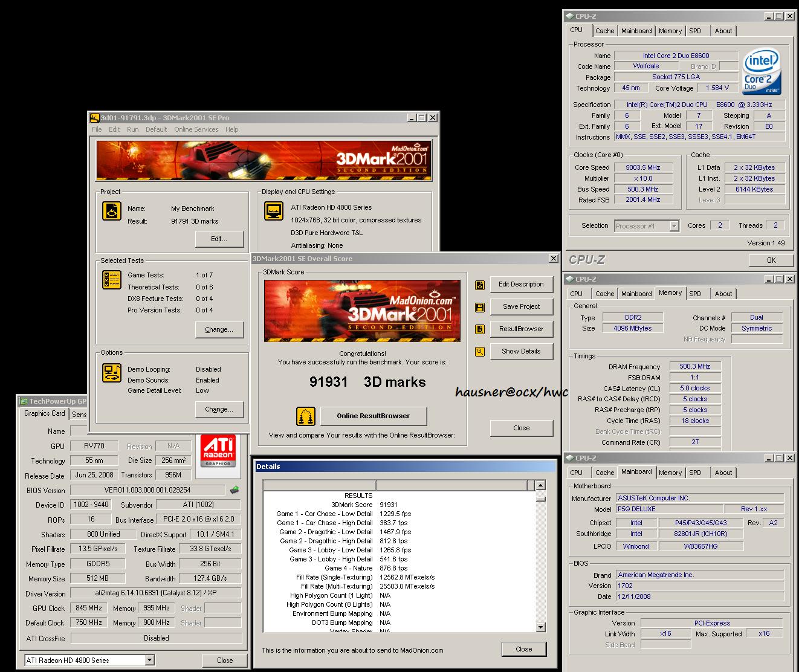Click the CPU-Z BIOS Date 12/11/2008 value
This screenshot has height=672, width=799.
(700, 596)
